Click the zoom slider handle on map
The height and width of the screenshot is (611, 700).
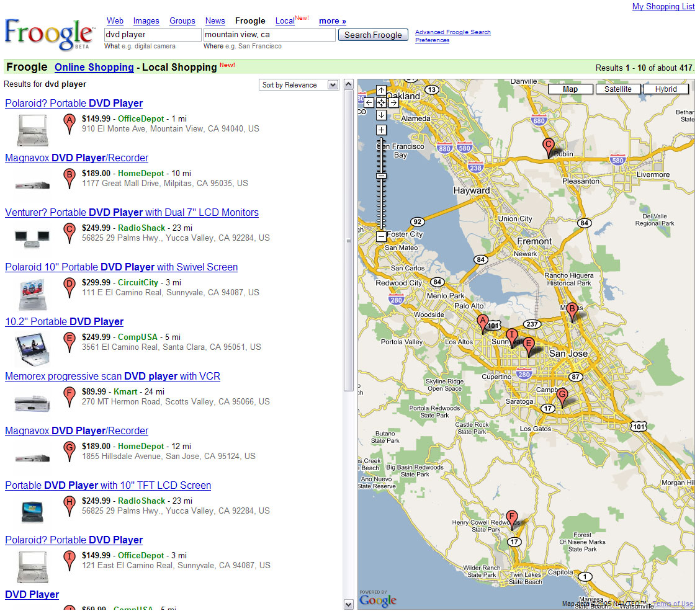(x=381, y=176)
